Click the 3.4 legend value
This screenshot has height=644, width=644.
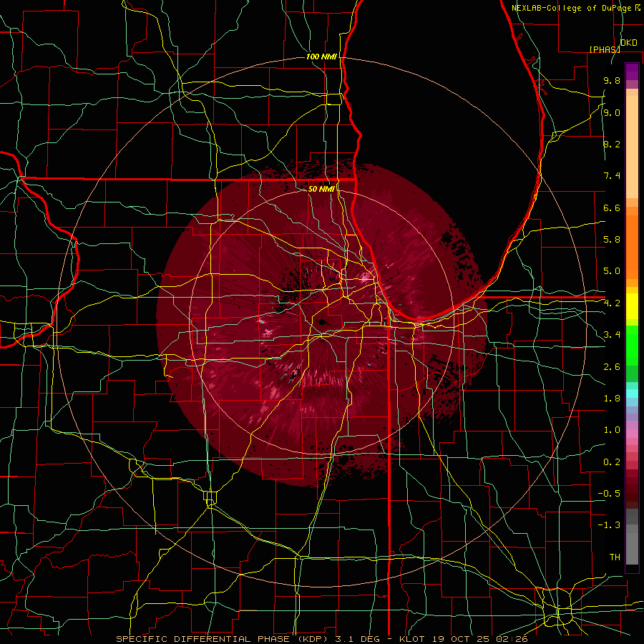(612, 335)
